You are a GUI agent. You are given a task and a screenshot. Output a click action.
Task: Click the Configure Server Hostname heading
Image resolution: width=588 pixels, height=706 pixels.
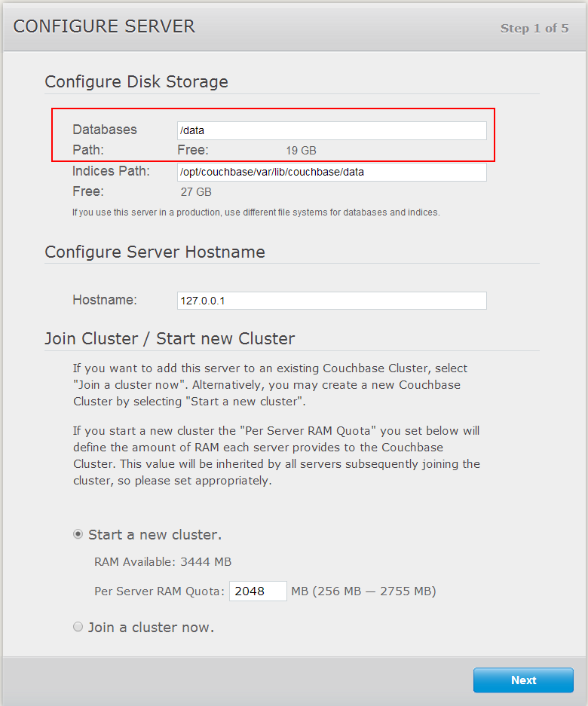pos(155,252)
